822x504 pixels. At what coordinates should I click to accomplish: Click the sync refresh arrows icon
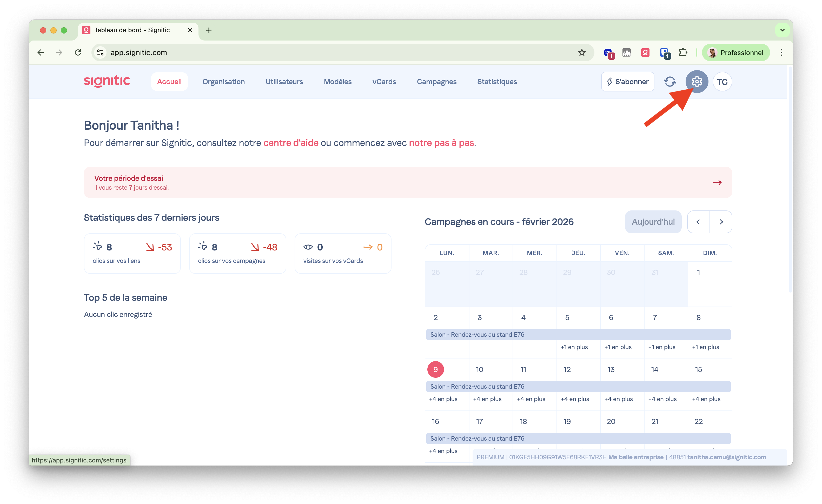pos(669,82)
